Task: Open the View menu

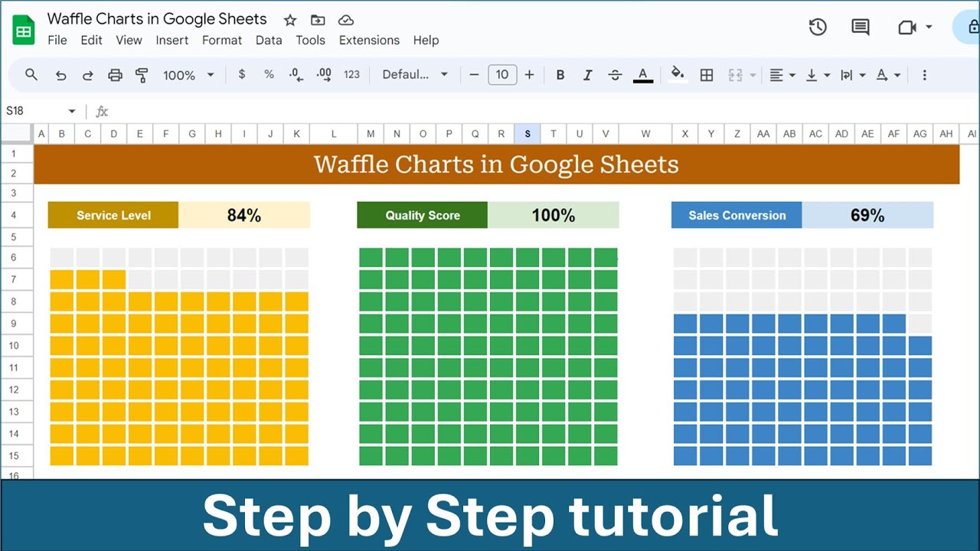Action: (129, 40)
